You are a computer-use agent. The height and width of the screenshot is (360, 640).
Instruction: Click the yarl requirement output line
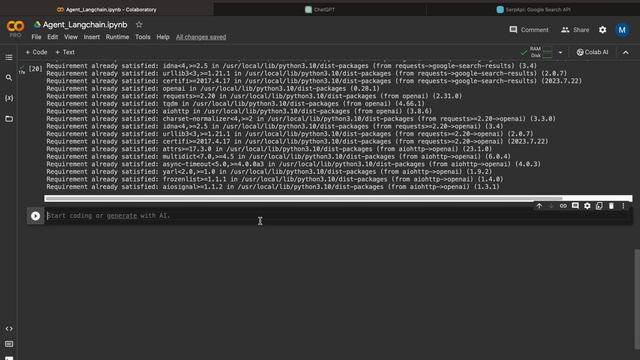coord(269,172)
